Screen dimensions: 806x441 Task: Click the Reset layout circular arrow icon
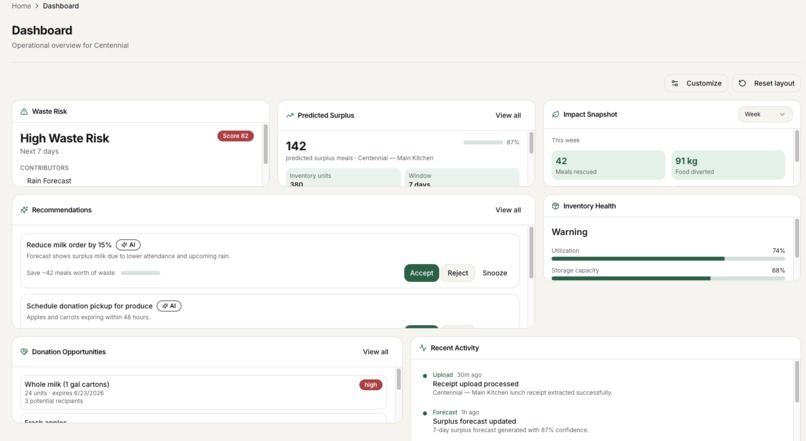(742, 83)
